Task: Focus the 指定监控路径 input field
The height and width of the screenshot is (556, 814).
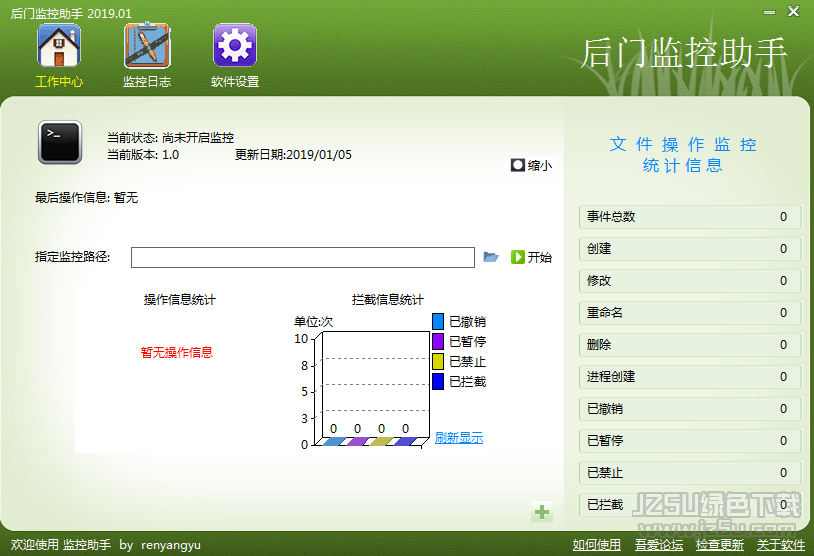Action: [303, 257]
